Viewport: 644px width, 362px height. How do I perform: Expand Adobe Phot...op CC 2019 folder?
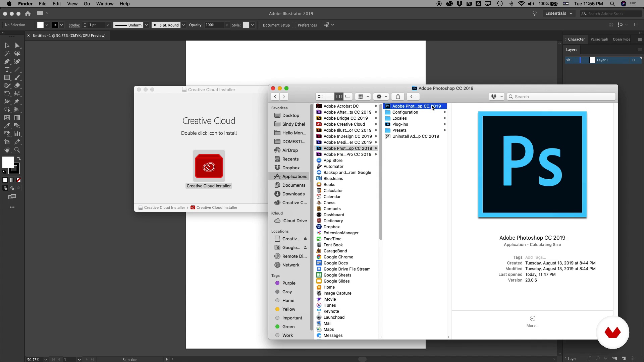pos(376,148)
